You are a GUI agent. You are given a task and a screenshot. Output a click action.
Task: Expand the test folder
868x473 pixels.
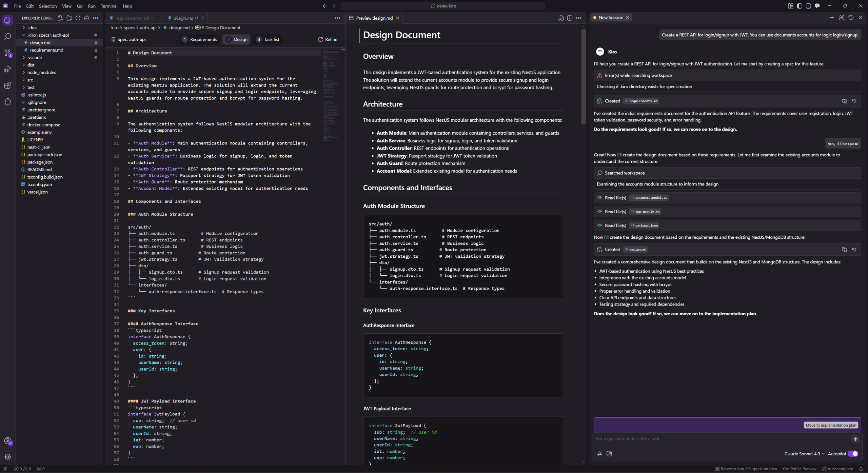(x=59, y=87)
